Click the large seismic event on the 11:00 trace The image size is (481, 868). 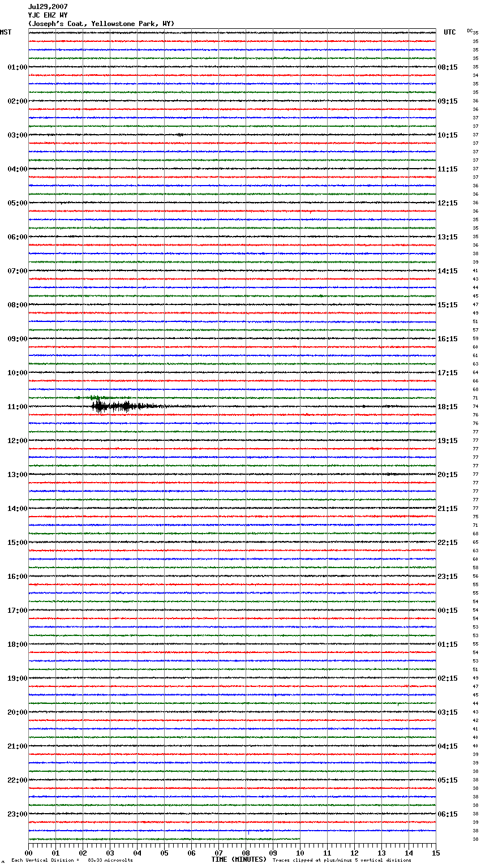click(127, 406)
